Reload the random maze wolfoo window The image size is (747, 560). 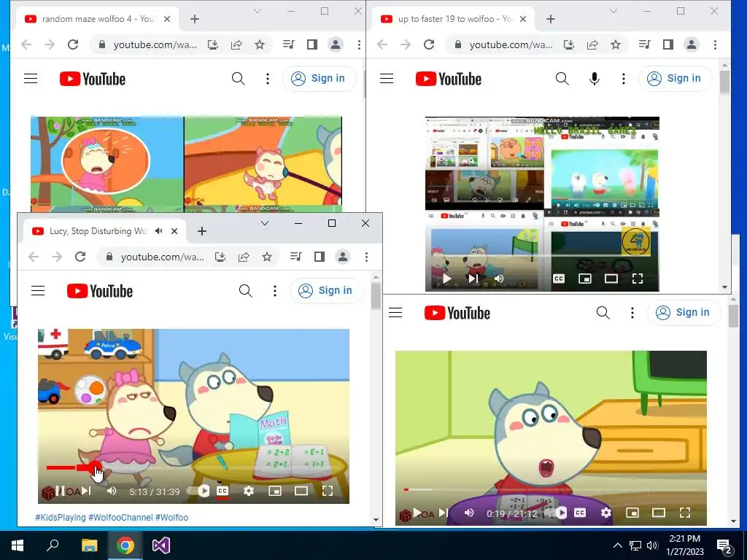click(73, 44)
